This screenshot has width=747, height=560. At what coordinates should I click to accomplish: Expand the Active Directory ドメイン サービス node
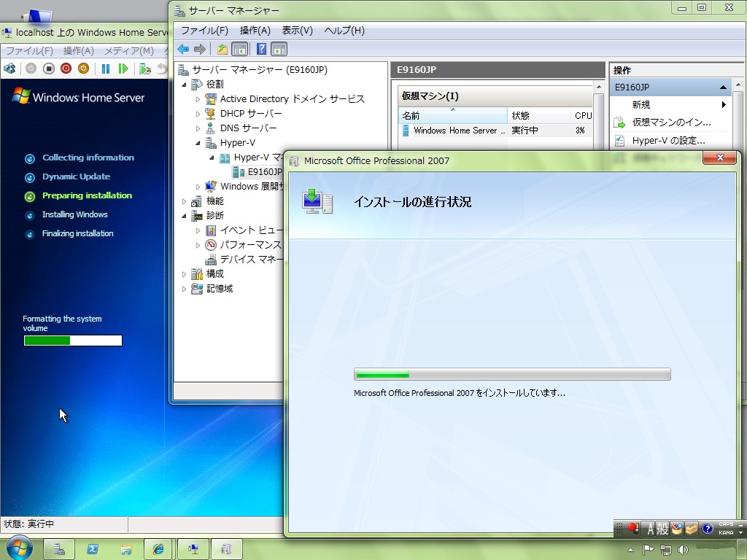click(198, 99)
